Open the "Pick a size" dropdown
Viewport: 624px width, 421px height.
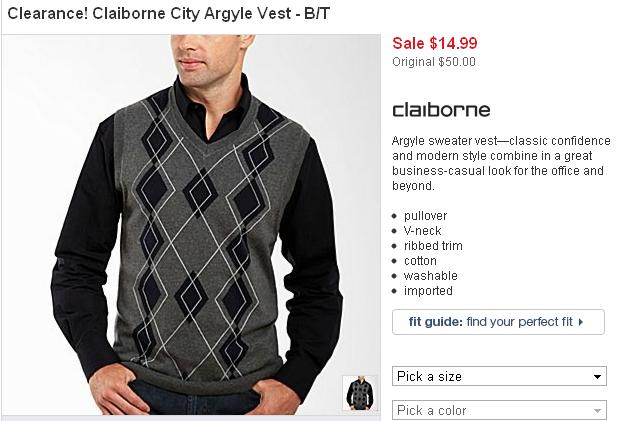(499, 376)
